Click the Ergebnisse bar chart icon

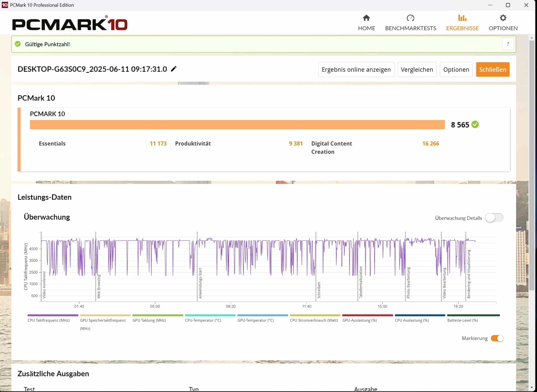pyautogui.click(x=462, y=18)
